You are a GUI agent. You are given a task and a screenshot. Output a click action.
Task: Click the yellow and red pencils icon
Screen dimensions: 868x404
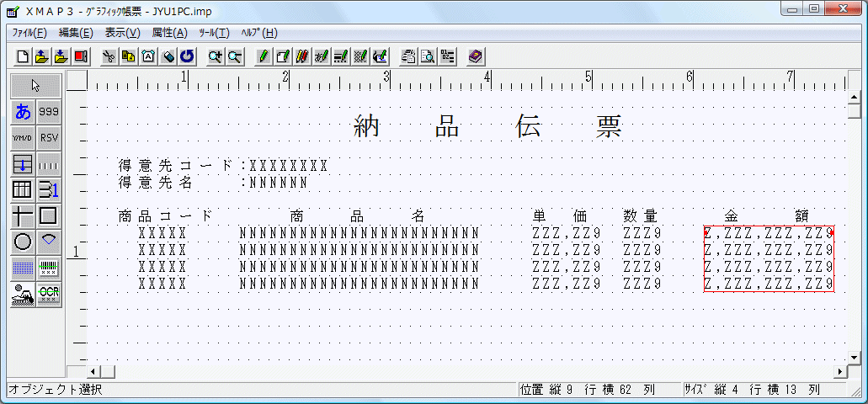pos(302,56)
